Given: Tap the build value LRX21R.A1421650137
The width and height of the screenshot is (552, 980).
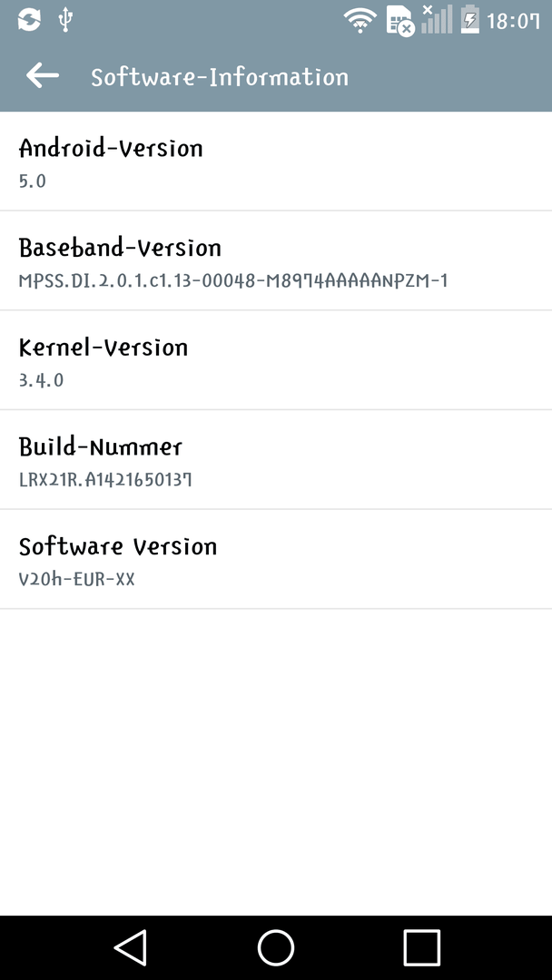Looking at the screenshot, I should (x=105, y=480).
